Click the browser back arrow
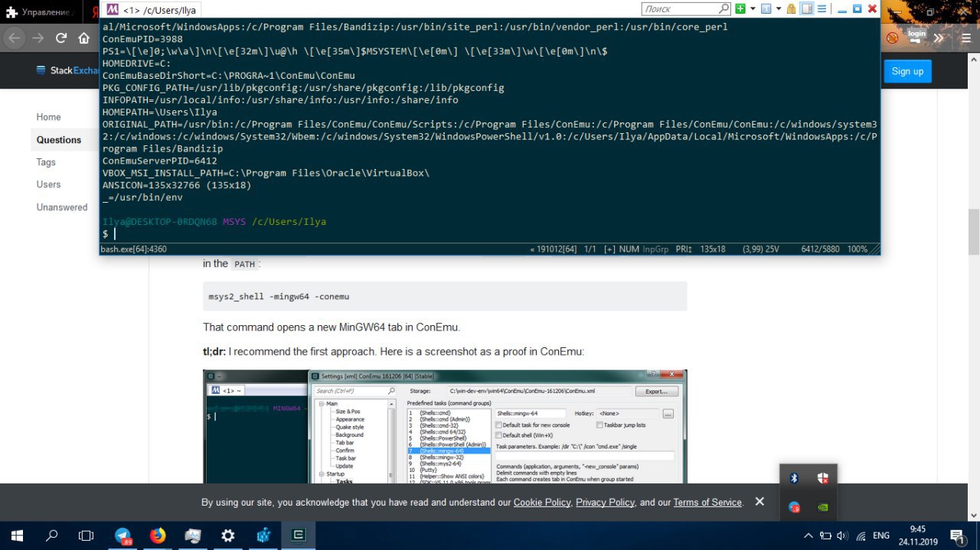The width and height of the screenshot is (980, 550). tap(15, 37)
